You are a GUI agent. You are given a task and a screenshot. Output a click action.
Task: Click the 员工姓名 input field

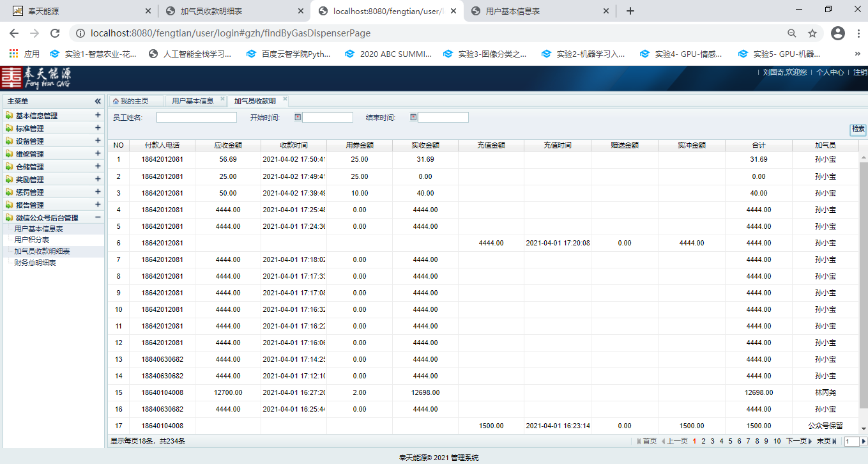[196, 118]
